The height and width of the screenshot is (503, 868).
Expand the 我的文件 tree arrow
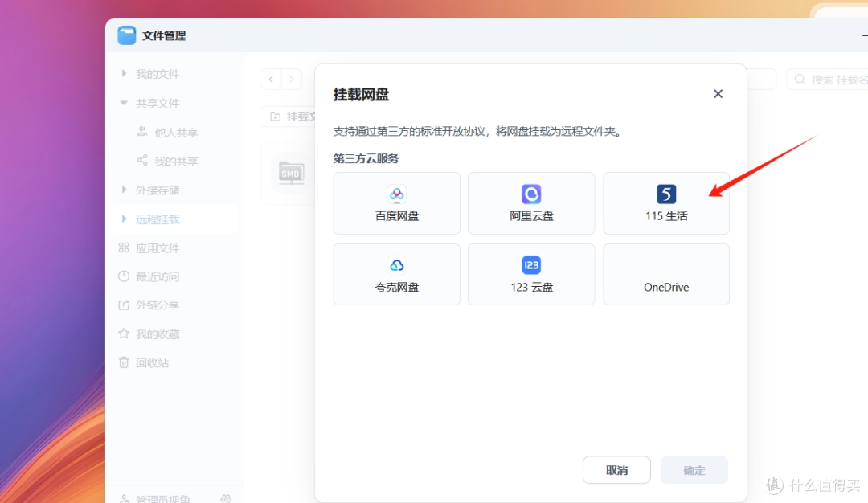[124, 73]
